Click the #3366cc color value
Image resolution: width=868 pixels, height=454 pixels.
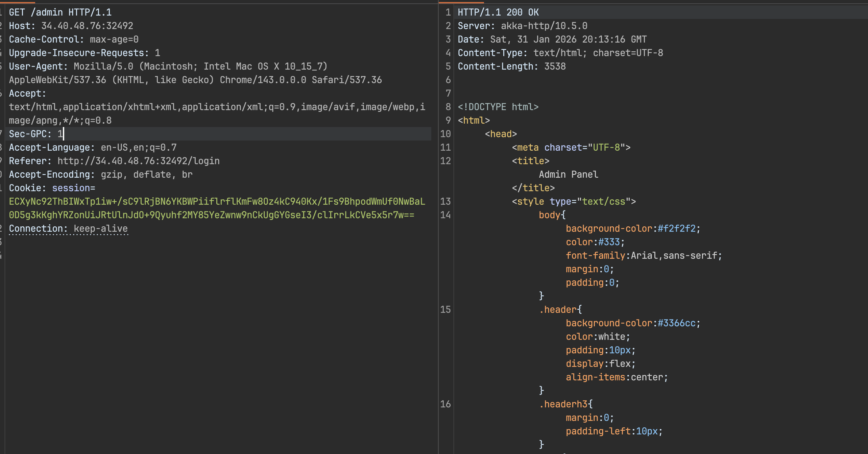pyautogui.click(x=676, y=323)
